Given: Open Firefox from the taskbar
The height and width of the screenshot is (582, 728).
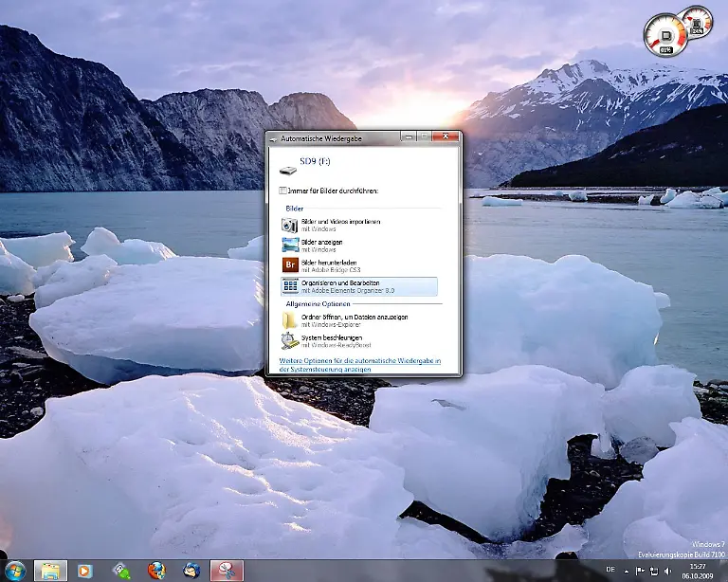Looking at the screenshot, I should pos(156,571).
